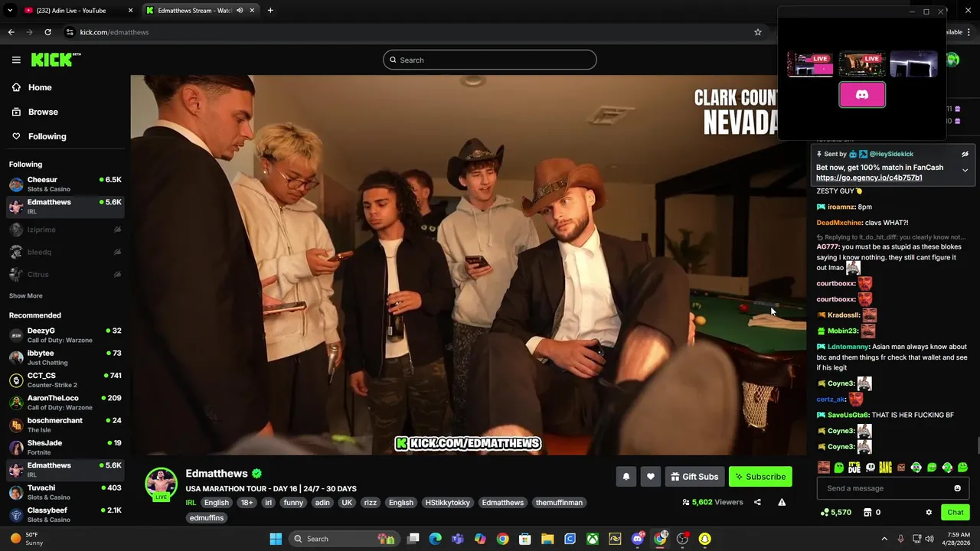980x551 pixels.
Task: Click the heart follow icon
Action: [x=650, y=477]
